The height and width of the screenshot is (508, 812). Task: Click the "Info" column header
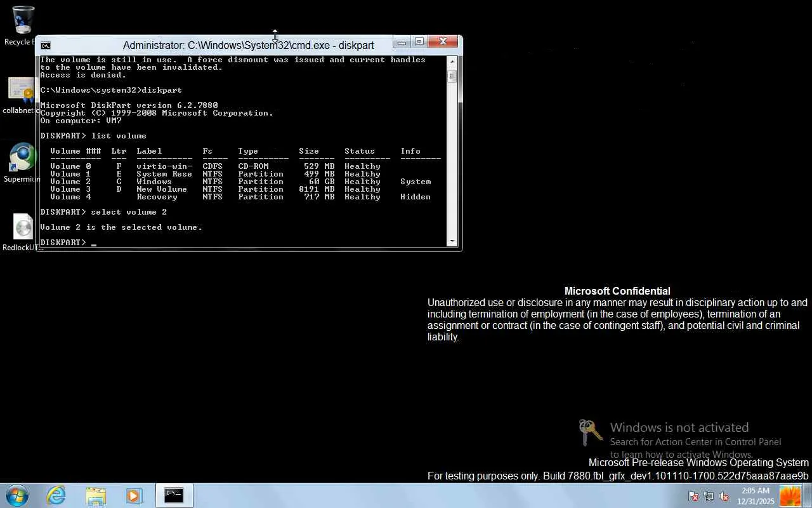(410, 151)
